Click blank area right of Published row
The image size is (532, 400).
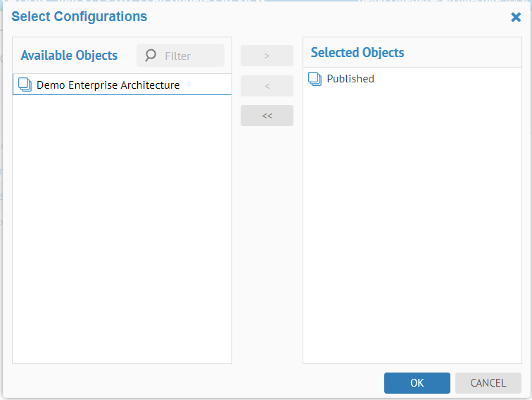(x=450, y=79)
